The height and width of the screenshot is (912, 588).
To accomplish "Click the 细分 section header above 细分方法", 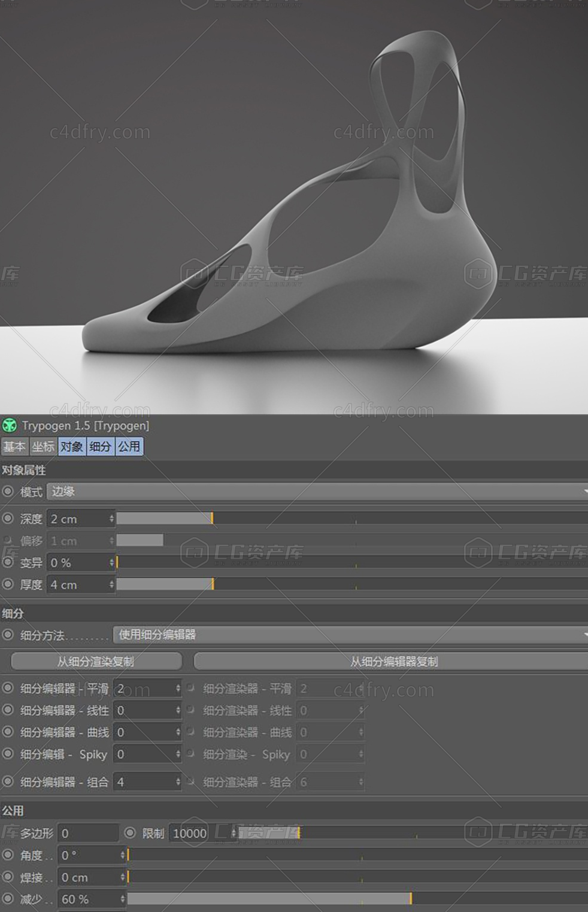I will pyautogui.click(x=294, y=613).
